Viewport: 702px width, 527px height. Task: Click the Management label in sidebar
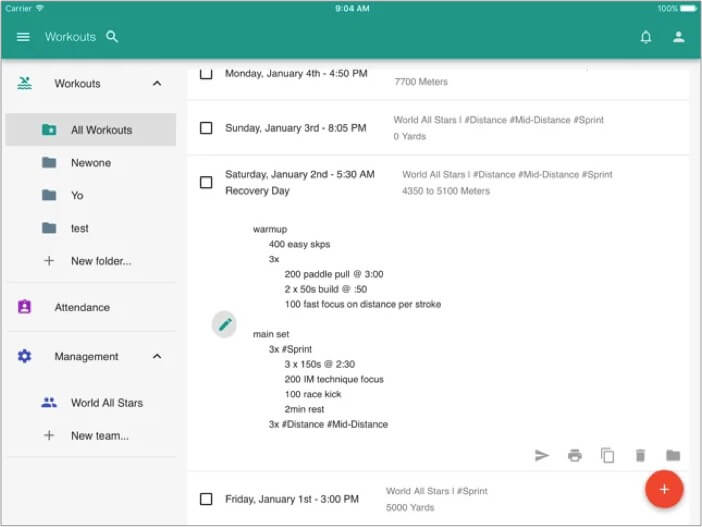[x=86, y=356]
